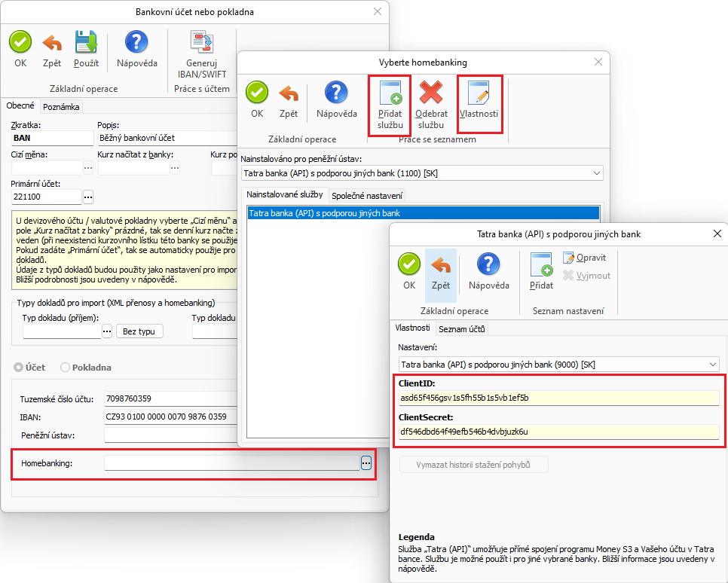Click Zpět in Bankovní účet window
This screenshot has width=728, height=583.
coord(52,49)
